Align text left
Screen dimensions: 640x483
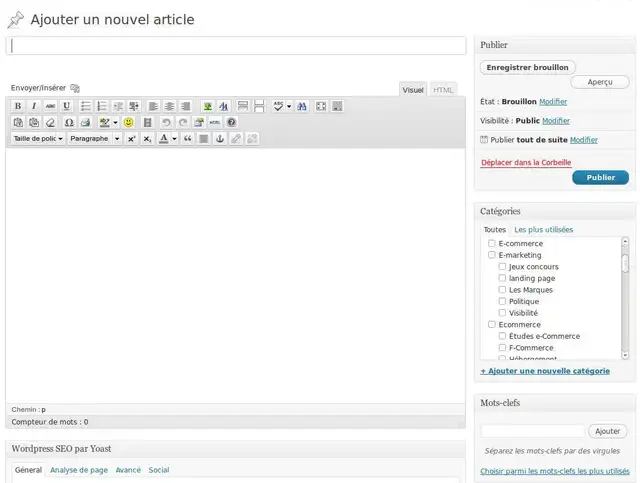(x=153, y=107)
